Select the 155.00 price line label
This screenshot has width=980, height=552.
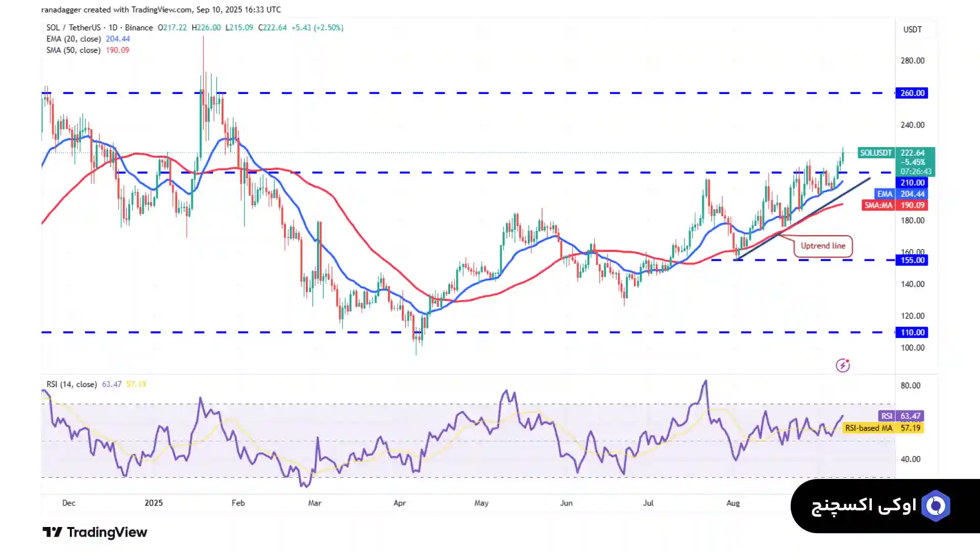(x=912, y=260)
